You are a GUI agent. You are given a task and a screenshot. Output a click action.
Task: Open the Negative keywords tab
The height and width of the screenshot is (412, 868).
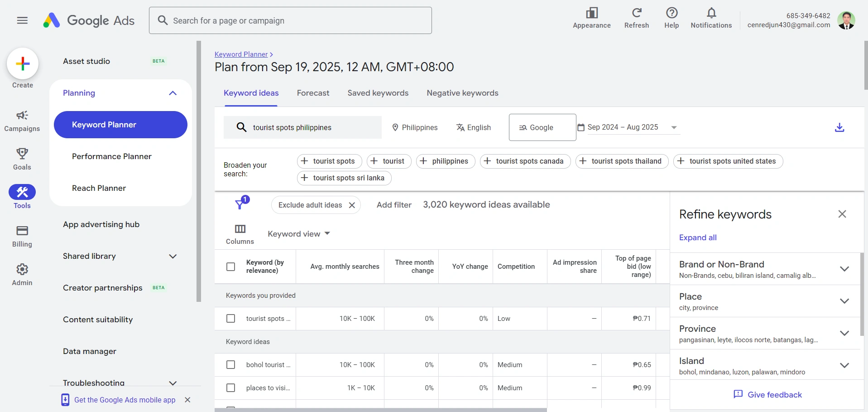(462, 93)
